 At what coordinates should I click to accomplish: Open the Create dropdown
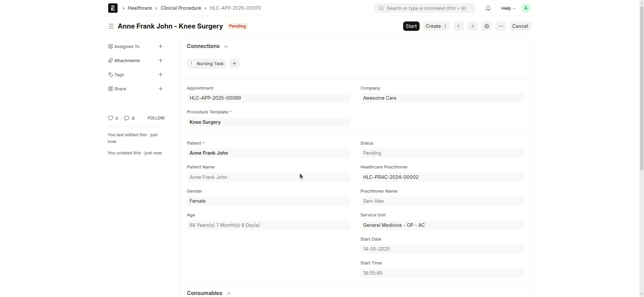436,26
